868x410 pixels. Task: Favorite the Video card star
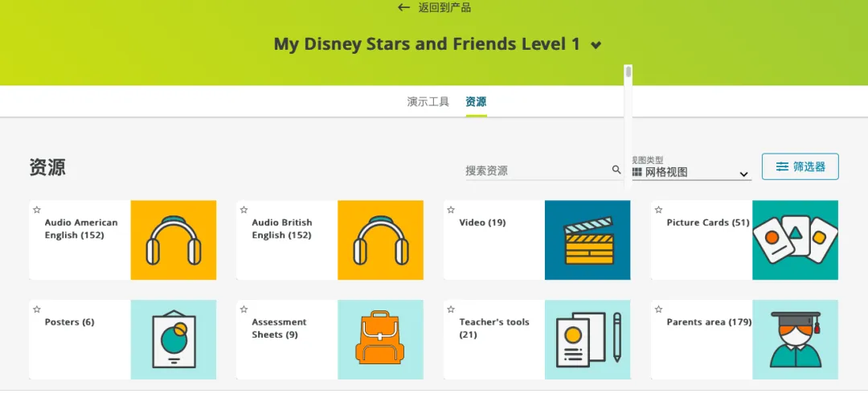tap(451, 210)
